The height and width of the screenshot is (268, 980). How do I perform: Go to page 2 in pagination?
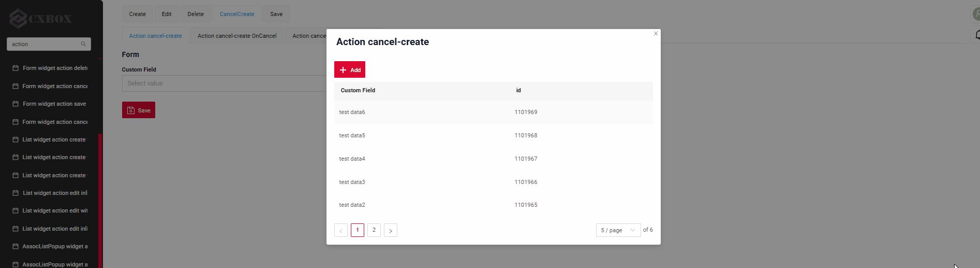tap(374, 230)
